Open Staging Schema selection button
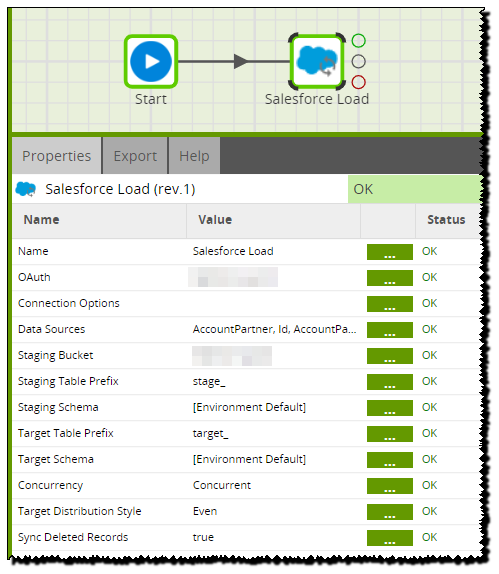 pos(390,408)
